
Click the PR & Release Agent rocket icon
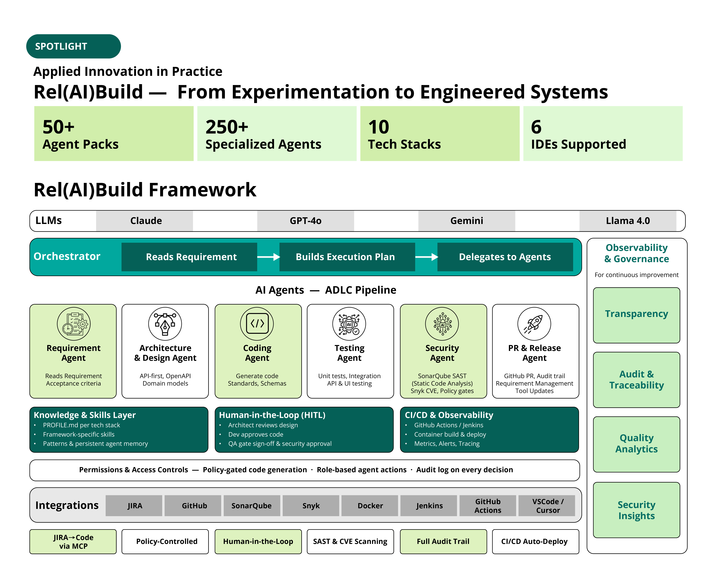534,324
